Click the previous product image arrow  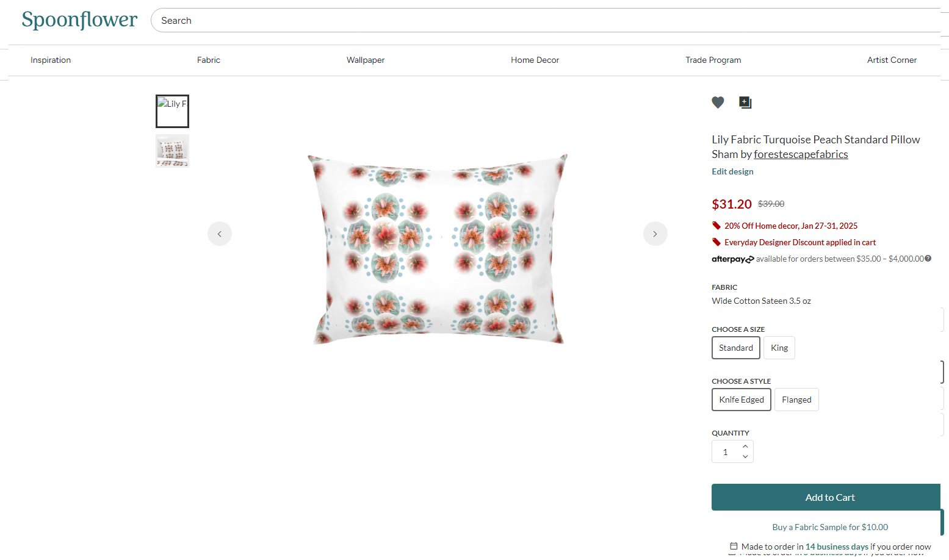click(x=219, y=234)
